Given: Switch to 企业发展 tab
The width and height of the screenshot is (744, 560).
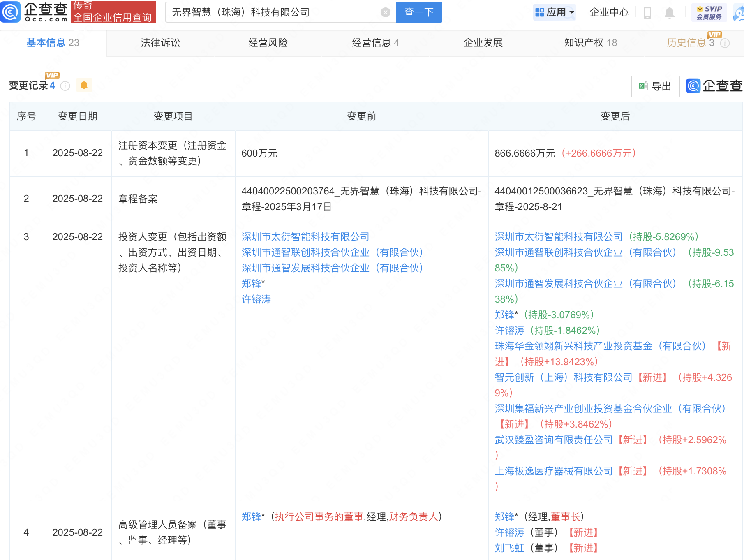Looking at the screenshot, I should tap(483, 43).
